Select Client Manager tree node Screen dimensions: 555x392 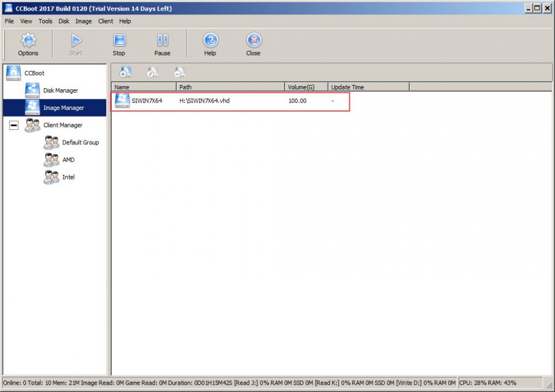(63, 125)
